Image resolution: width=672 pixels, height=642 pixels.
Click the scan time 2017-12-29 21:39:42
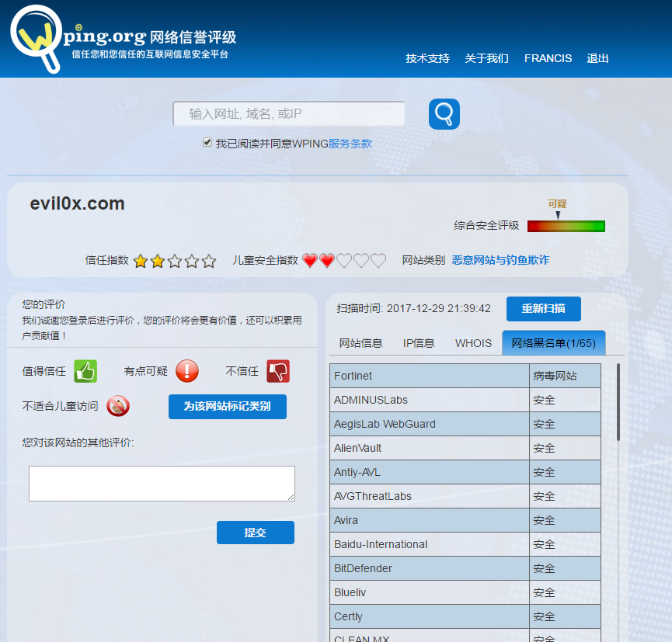tap(438, 308)
